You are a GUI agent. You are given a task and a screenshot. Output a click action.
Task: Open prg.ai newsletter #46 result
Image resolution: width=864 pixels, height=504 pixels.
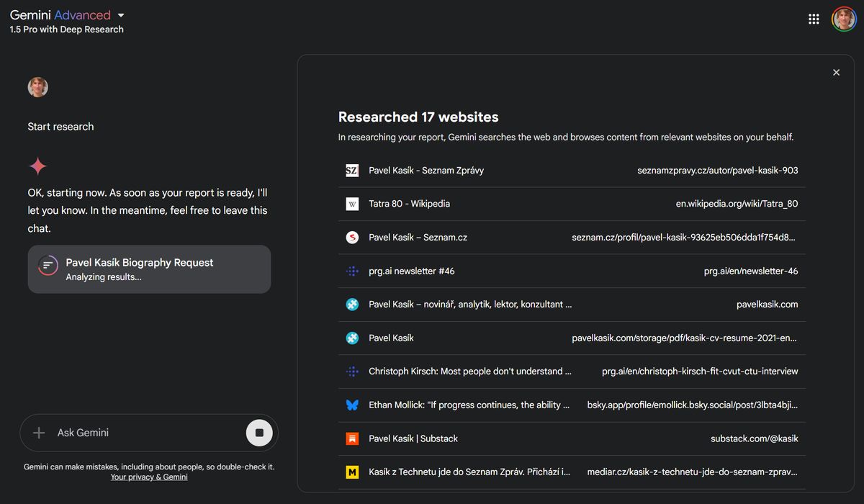pyautogui.click(x=572, y=271)
